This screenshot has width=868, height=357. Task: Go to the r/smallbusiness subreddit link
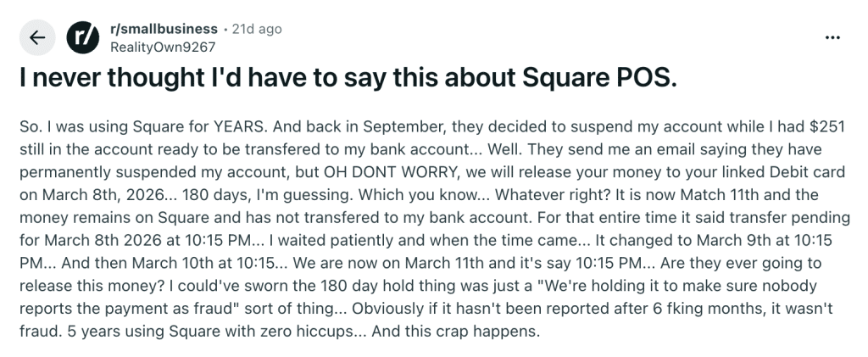coord(162,30)
